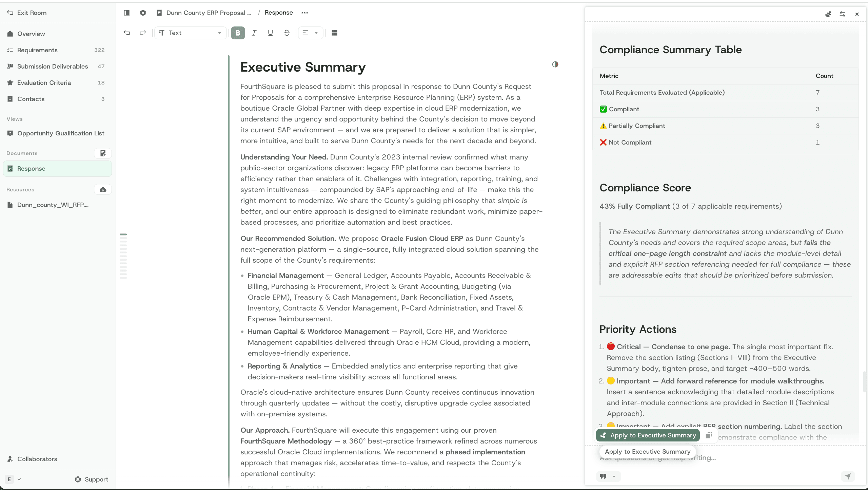Viewport: 868px width, 490px height.
Task: Open the Text paragraph style dropdown
Action: (190, 33)
